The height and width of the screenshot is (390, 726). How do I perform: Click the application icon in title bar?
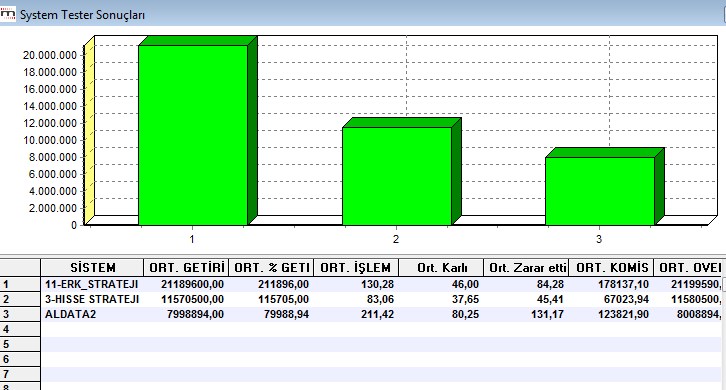pos(8,14)
